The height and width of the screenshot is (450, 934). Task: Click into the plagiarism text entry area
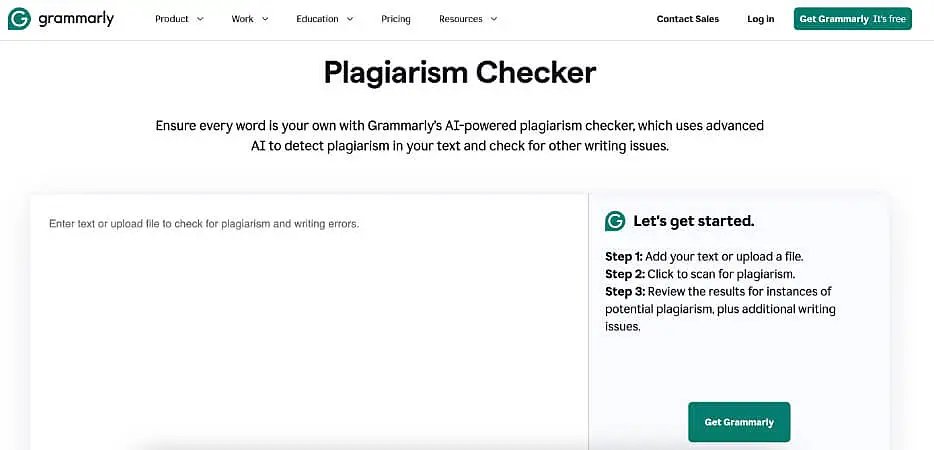pyautogui.click(x=308, y=320)
